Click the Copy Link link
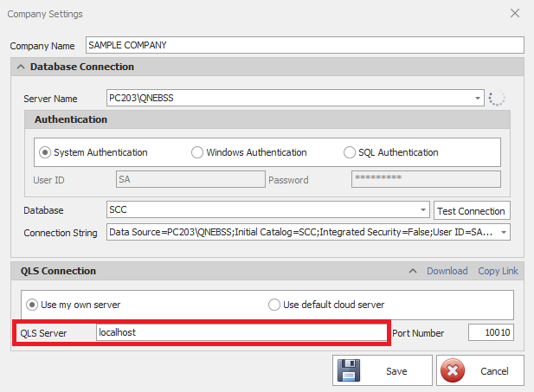534x392 pixels. (498, 271)
